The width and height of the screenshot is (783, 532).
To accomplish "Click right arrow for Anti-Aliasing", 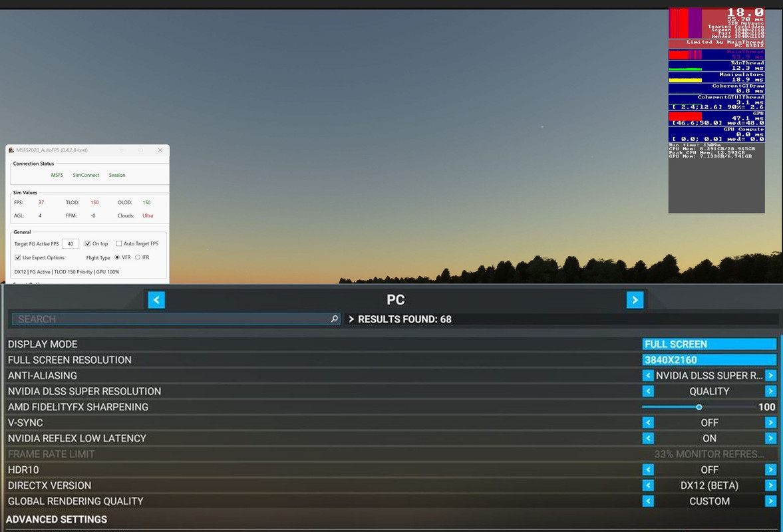I will (770, 375).
